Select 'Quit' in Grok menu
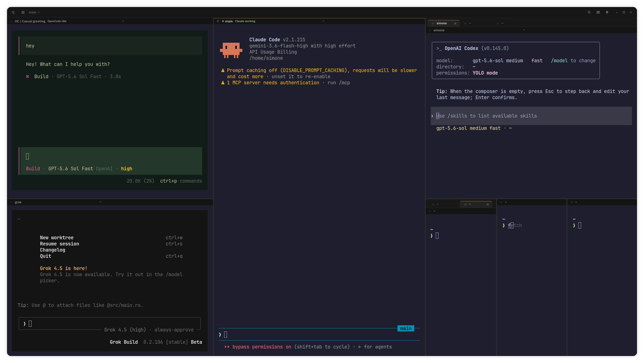This screenshot has width=644, height=363. (x=46, y=256)
